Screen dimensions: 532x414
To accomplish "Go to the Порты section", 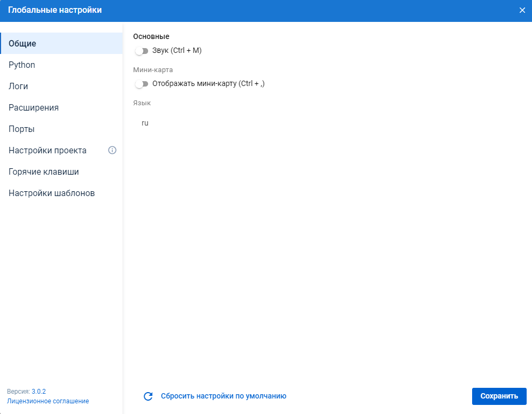I will [x=61, y=129].
